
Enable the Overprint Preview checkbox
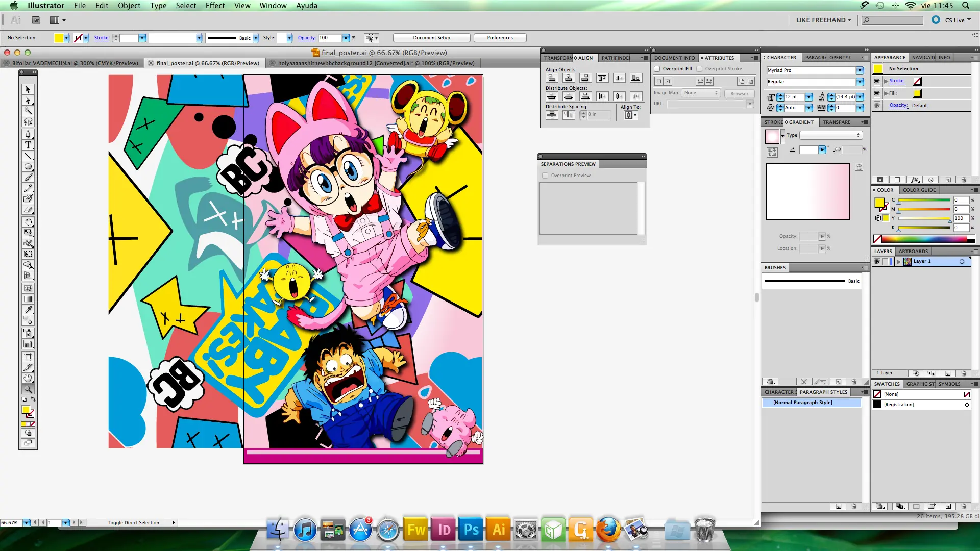[x=545, y=176]
